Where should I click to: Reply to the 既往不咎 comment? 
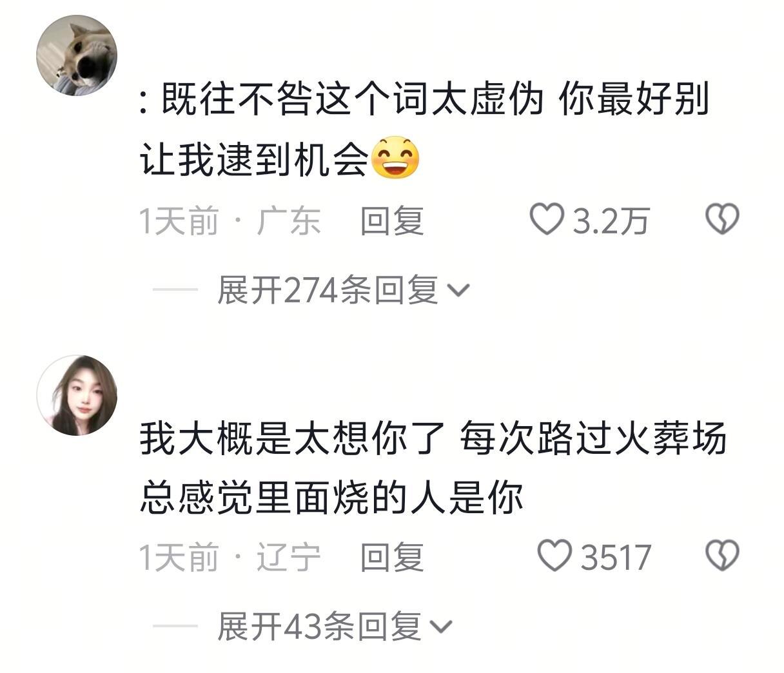coord(392,220)
